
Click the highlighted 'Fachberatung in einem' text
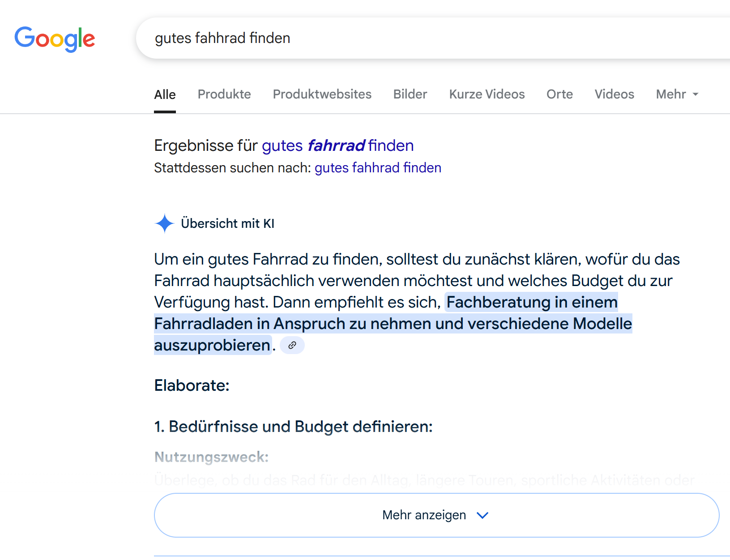[532, 302]
